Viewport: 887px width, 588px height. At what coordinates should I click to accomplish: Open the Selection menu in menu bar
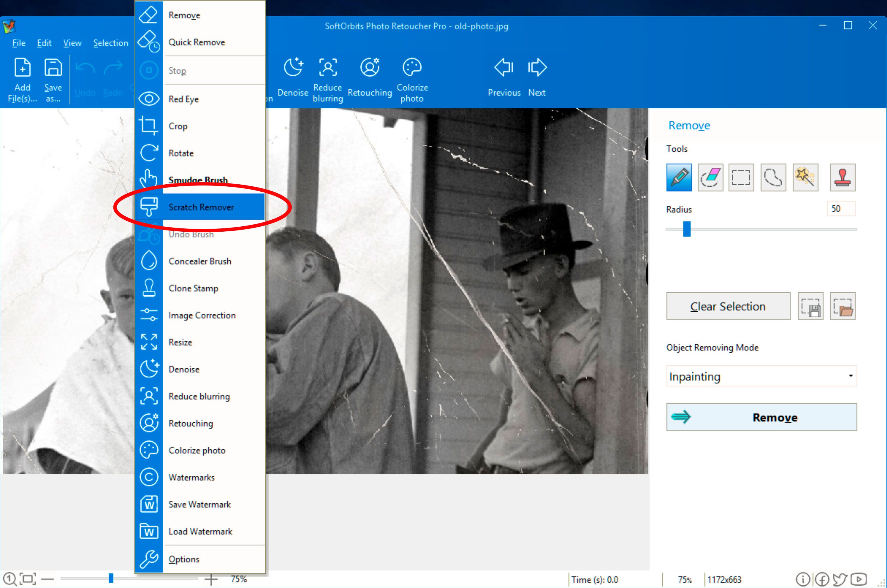110,43
